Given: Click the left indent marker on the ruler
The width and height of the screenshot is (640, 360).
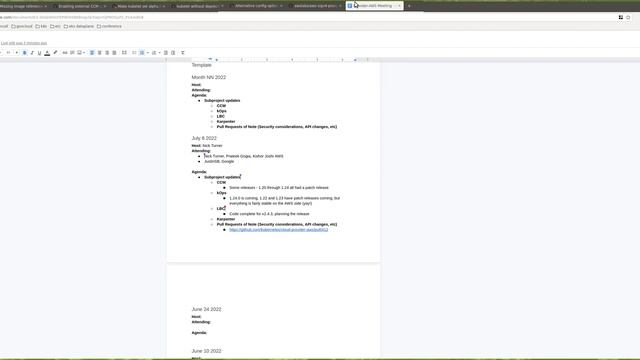Looking at the screenshot, I should tap(217, 60).
